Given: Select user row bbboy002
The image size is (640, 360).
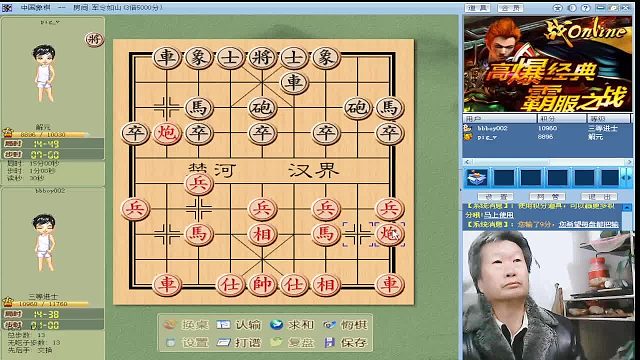Looking at the screenshot, I should point(547,128).
